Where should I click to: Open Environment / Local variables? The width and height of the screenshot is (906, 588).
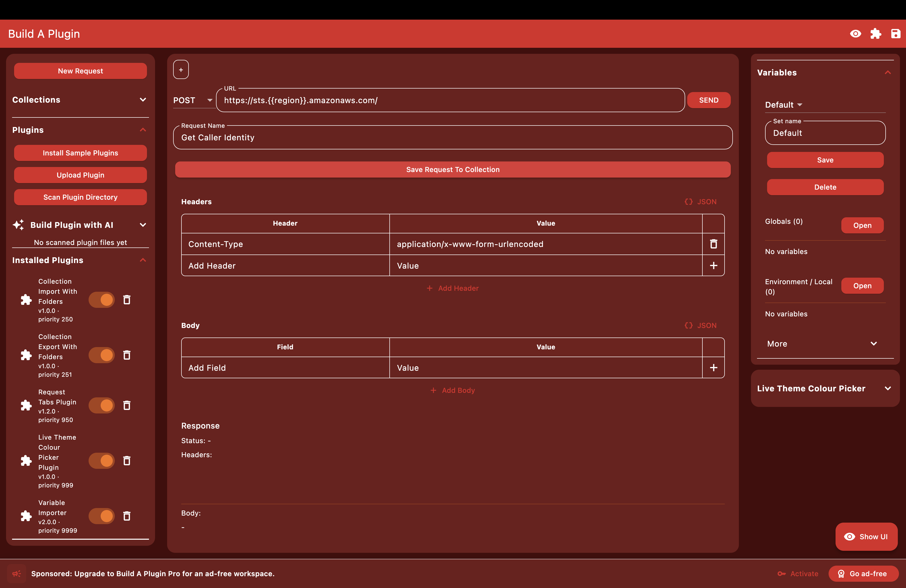click(862, 286)
